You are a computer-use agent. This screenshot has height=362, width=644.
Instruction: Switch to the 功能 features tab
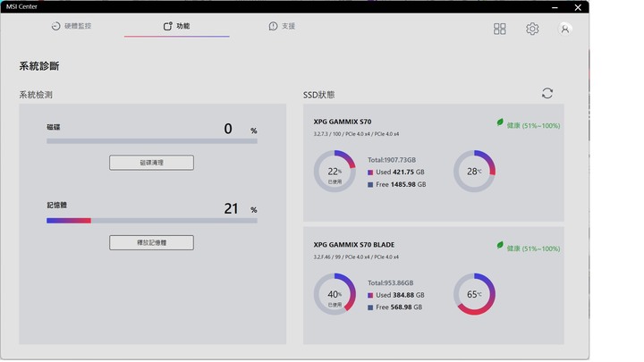(176, 26)
